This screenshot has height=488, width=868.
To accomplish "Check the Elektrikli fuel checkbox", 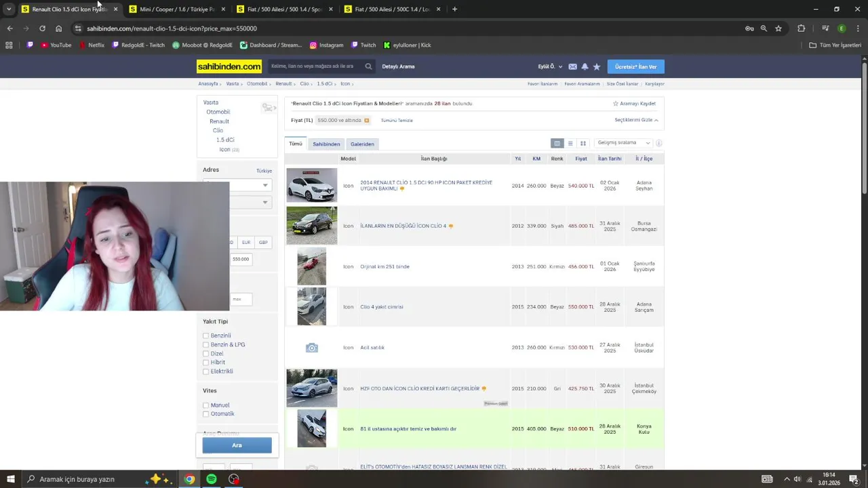I will pos(205,371).
